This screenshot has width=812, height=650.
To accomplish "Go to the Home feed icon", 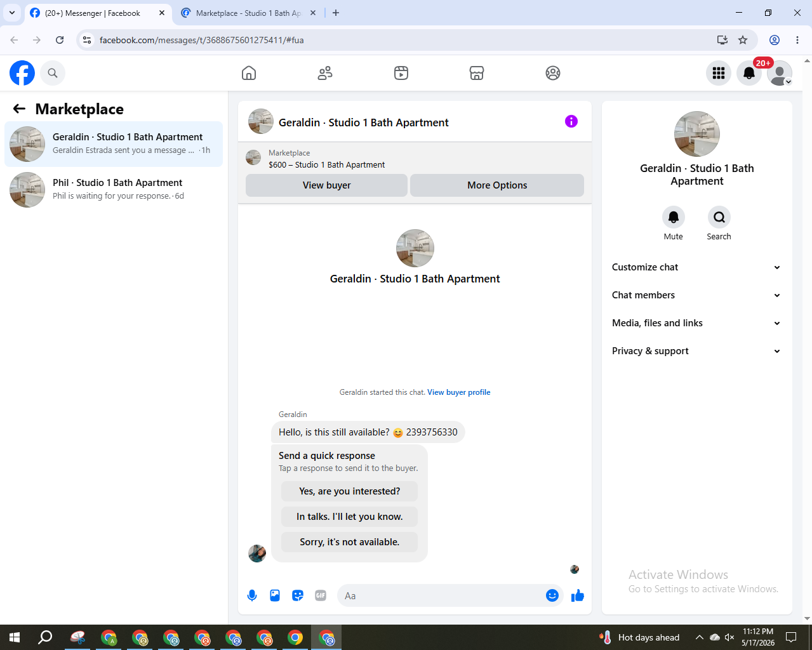I will click(x=249, y=73).
